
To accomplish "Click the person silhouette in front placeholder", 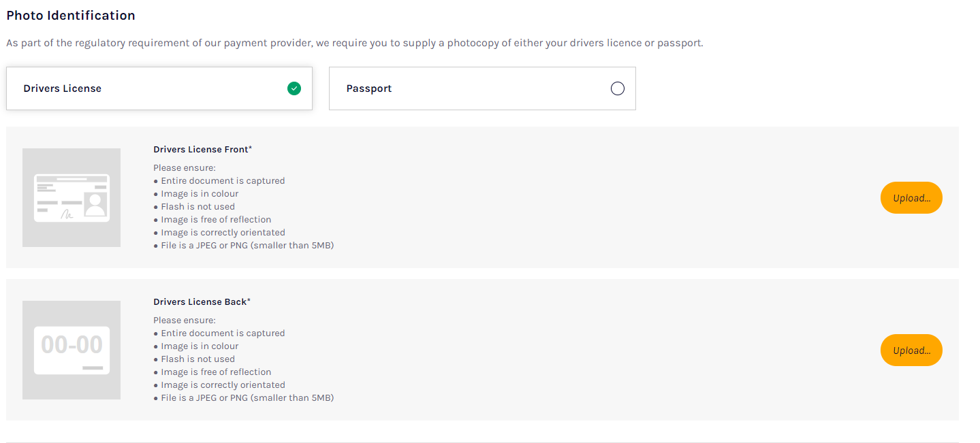I will coord(95,204).
